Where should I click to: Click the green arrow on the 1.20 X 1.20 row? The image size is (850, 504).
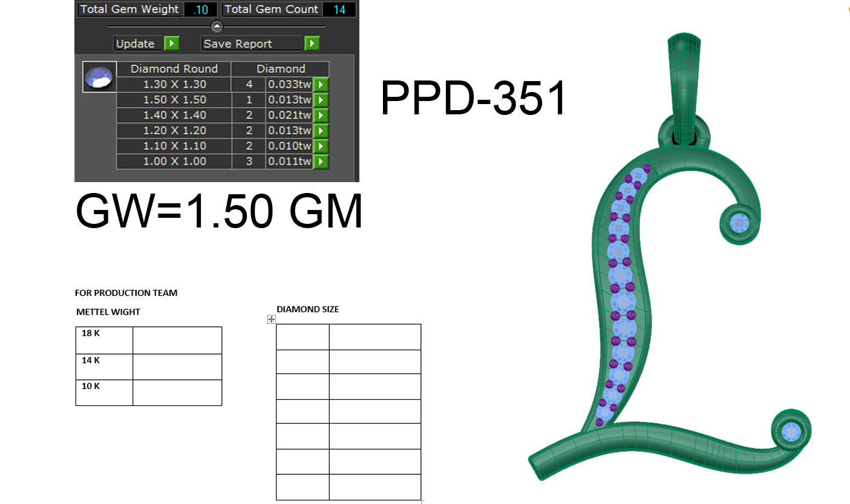tap(322, 130)
